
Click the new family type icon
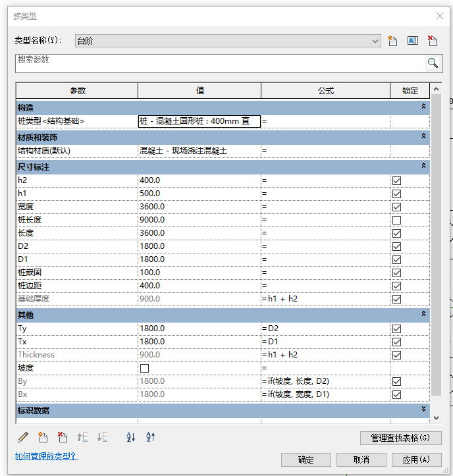coord(393,41)
